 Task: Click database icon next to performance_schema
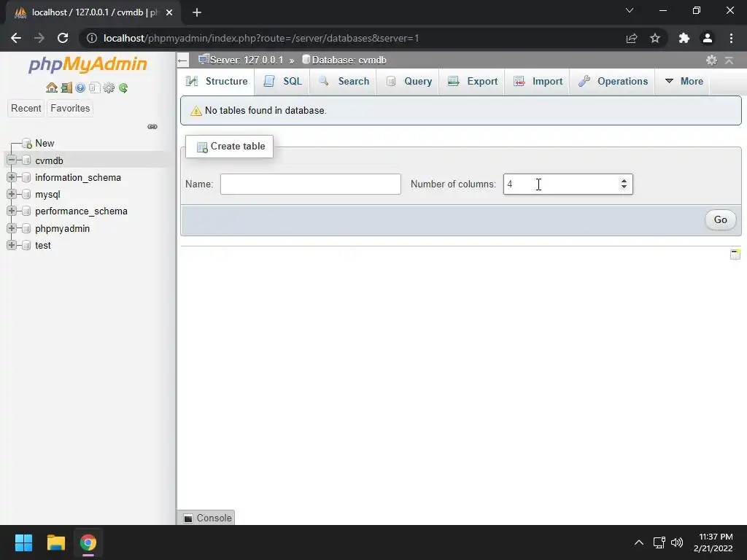[x=27, y=211]
